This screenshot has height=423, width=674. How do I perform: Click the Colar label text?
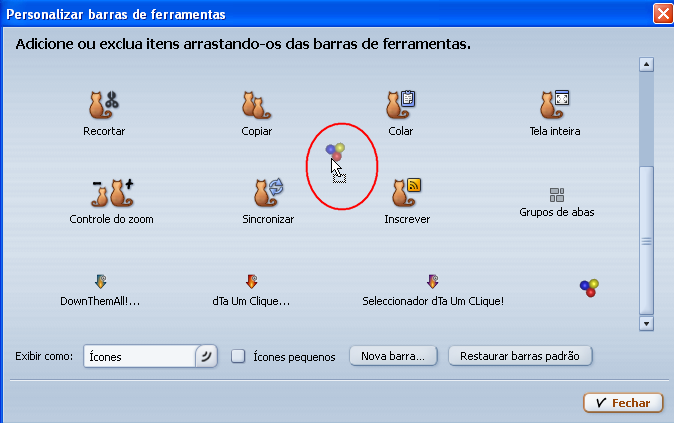pyautogui.click(x=401, y=131)
